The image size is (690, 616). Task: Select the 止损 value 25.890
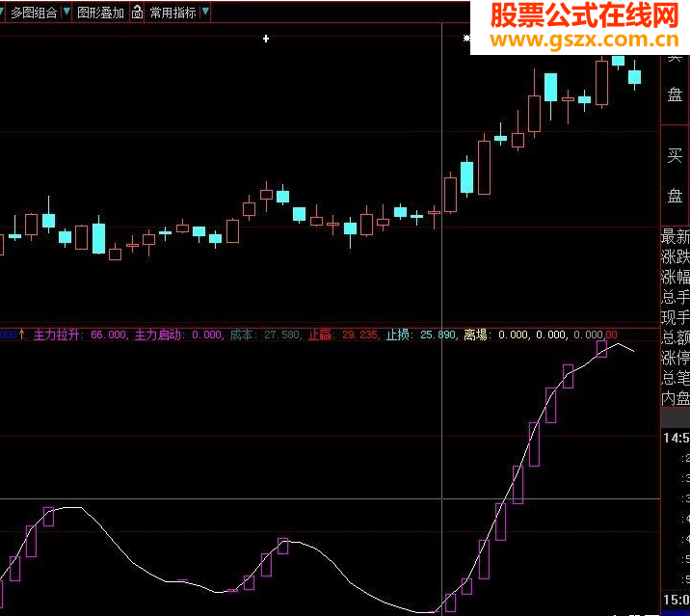pyautogui.click(x=438, y=335)
